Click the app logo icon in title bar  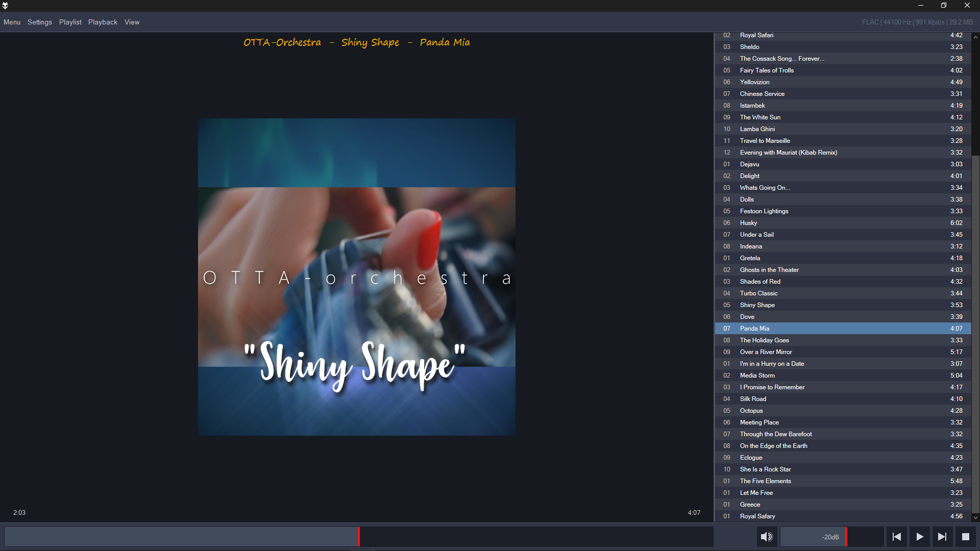pyautogui.click(x=5, y=6)
